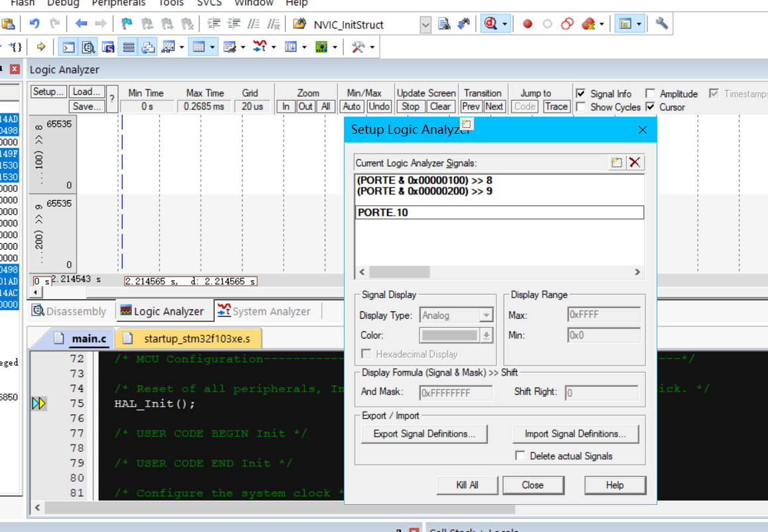Open the Display Type Analog dropdown

pos(486,315)
